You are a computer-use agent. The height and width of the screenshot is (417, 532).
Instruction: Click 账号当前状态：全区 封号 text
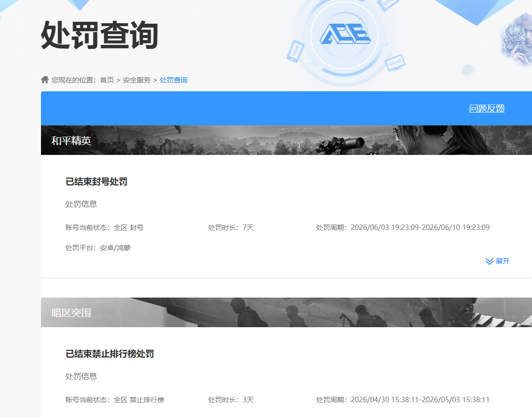105,227
